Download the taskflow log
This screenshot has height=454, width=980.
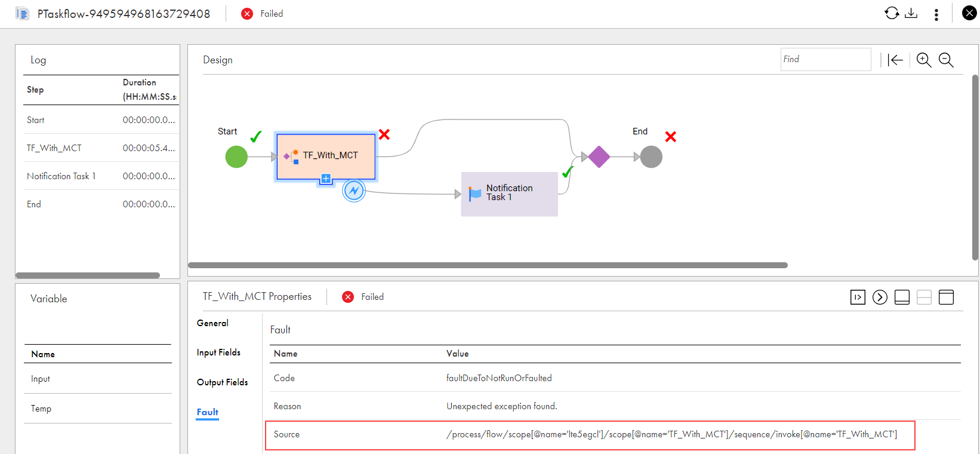click(911, 13)
